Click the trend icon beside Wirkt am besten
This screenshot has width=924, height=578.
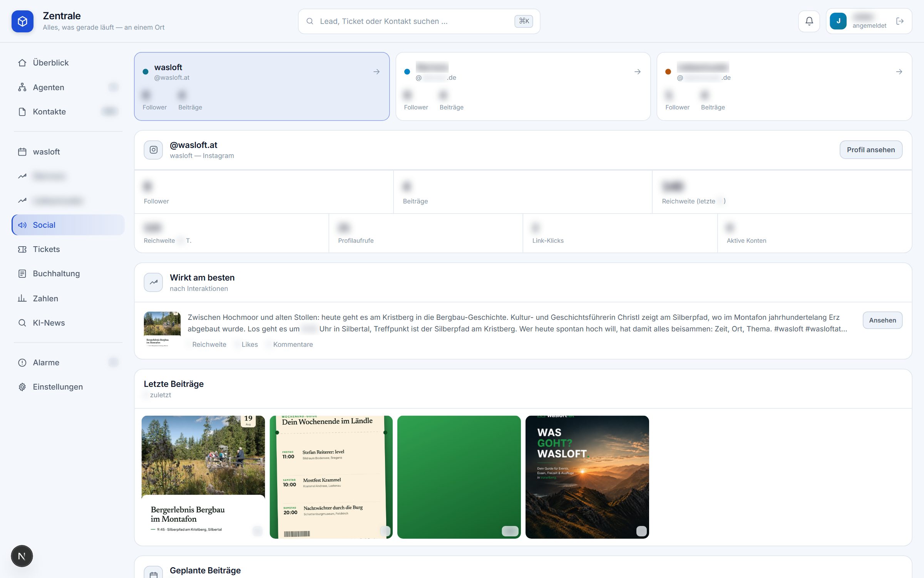pyautogui.click(x=153, y=282)
